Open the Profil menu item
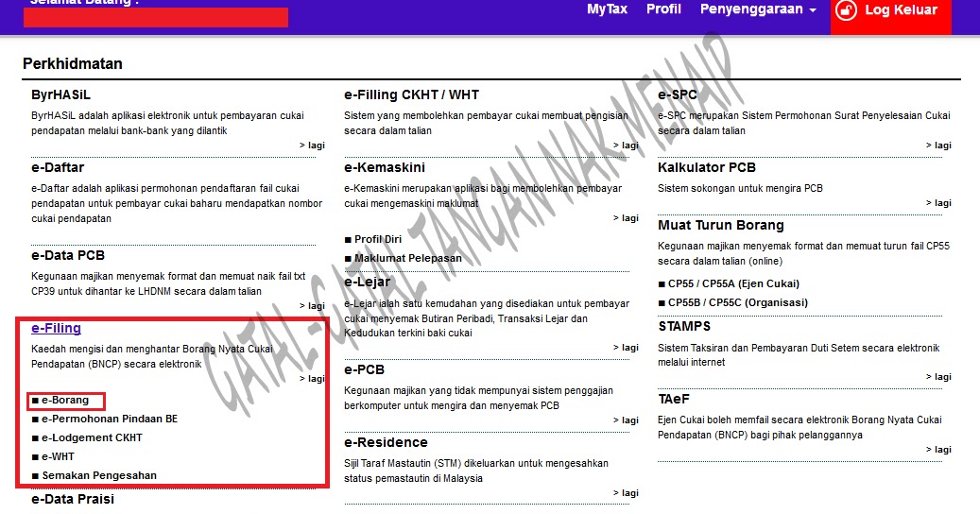Viewport: 980px width, 514px height. click(x=663, y=9)
